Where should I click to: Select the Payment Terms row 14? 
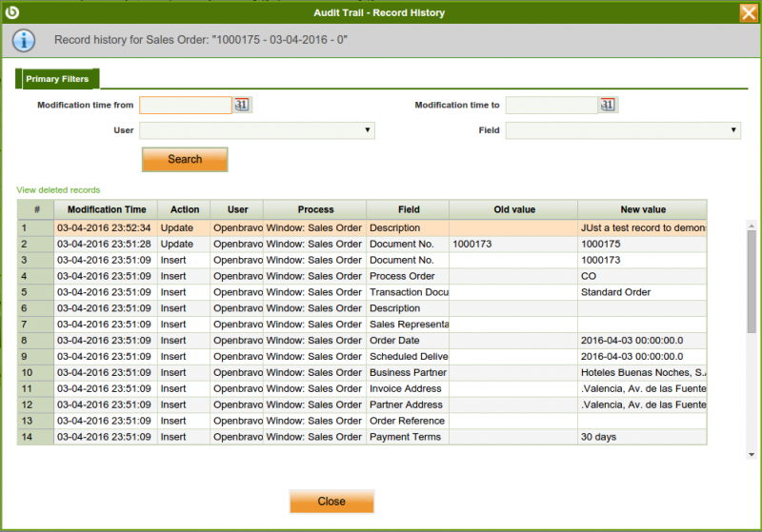(x=381, y=437)
